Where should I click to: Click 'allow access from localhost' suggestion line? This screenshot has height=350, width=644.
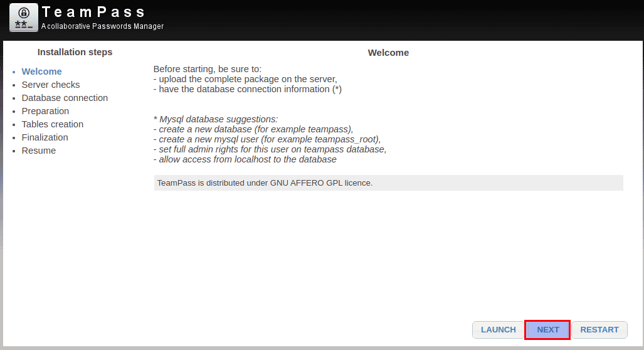click(245, 159)
